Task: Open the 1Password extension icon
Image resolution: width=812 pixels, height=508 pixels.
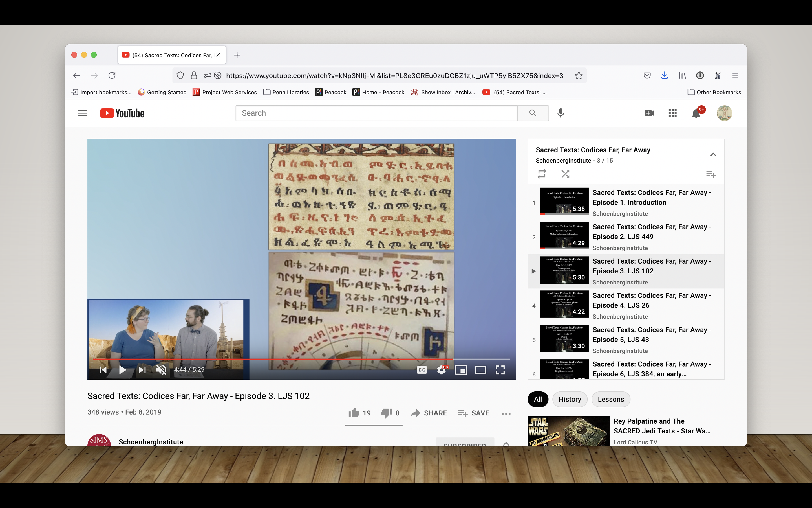Action: tap(700, 76)
